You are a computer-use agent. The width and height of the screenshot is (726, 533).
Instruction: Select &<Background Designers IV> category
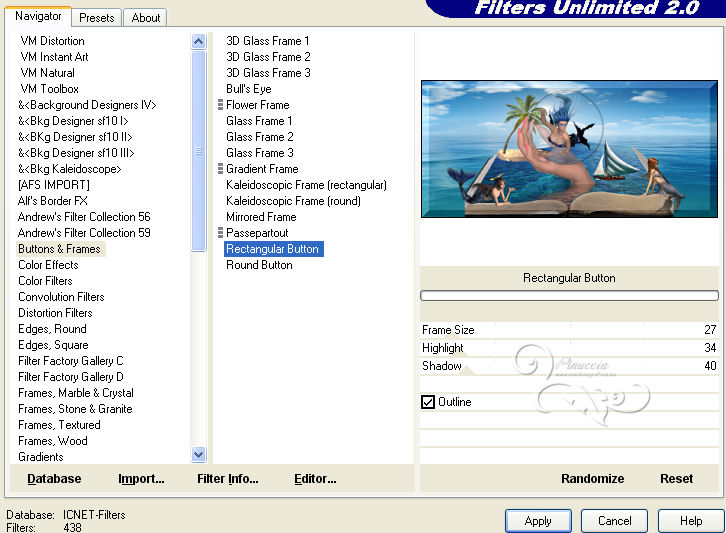point(87,105)
